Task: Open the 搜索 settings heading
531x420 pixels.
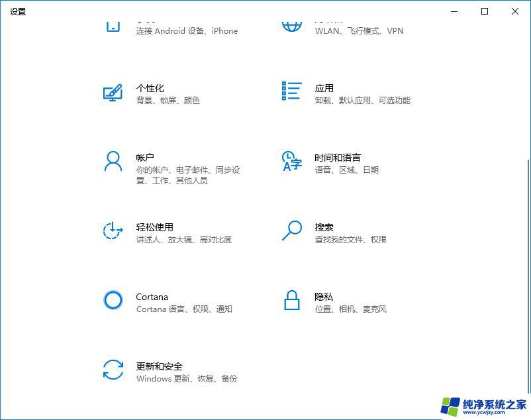Action: tap(324, 227)
